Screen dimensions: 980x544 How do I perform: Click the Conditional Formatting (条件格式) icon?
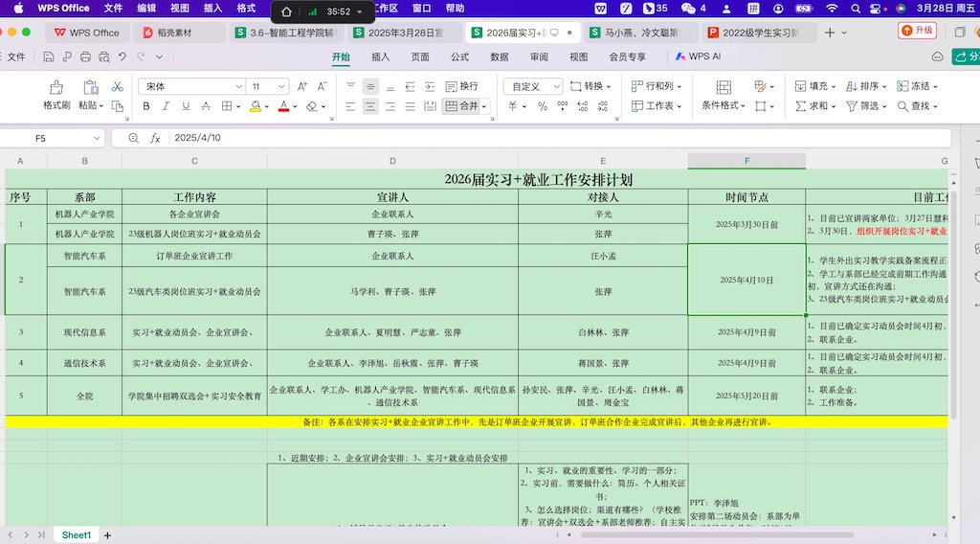[x=724, y=87]
